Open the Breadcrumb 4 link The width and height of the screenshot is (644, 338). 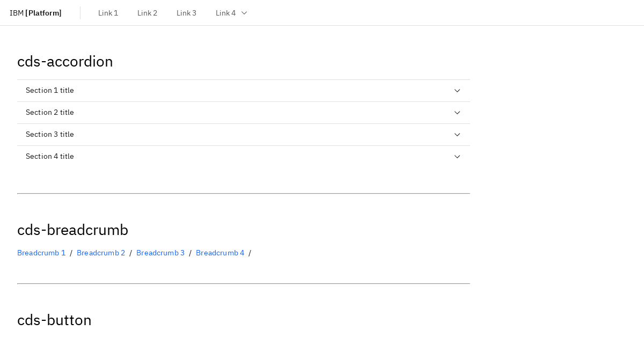pyautogui.click(x=220, y=253)
